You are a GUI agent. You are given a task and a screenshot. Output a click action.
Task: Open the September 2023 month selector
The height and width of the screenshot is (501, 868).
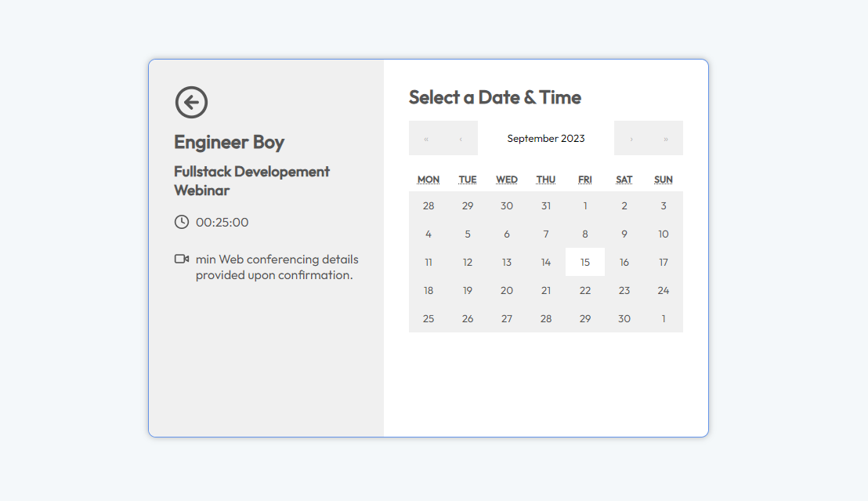click(546, 138)
